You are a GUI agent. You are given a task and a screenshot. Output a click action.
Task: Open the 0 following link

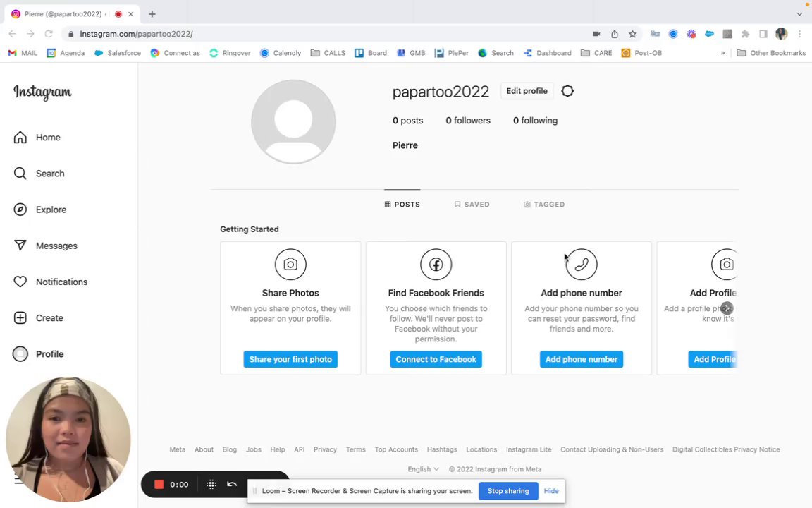(536, 120)
